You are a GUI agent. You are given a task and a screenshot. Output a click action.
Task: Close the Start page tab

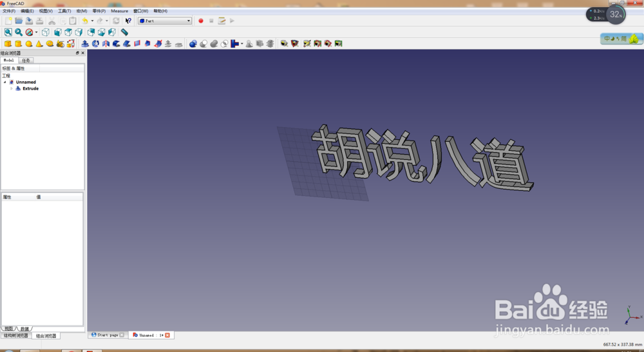[122, 335]
